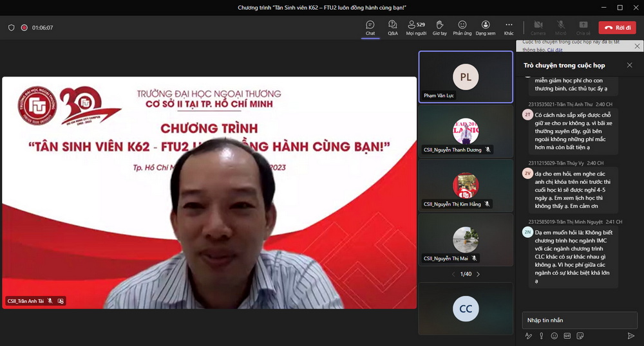Click the main shared video of speaker

click(209, 193)
